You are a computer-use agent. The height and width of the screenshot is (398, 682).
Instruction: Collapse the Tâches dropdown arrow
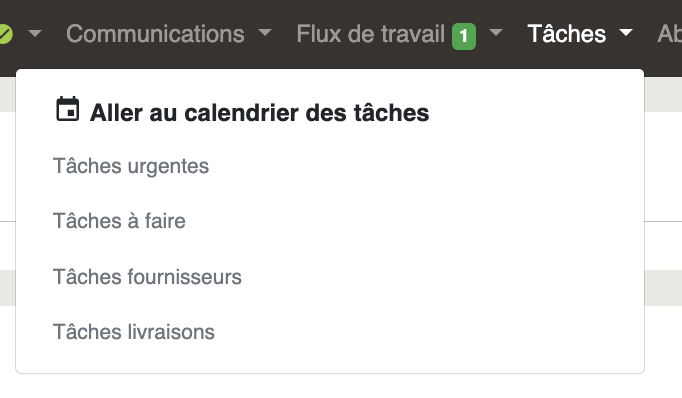pyautogui.click(x=625, y=32)
